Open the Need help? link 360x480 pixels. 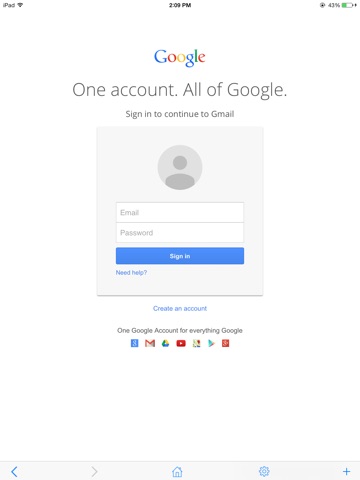click(131, 273)
